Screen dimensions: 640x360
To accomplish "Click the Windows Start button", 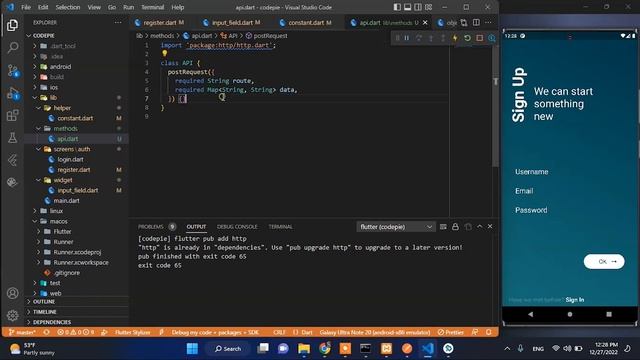I will click(x=192, y=349).
